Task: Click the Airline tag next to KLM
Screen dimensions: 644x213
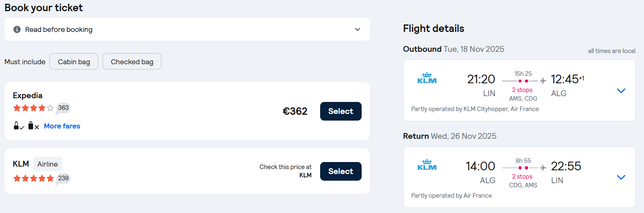Action: 47,164
